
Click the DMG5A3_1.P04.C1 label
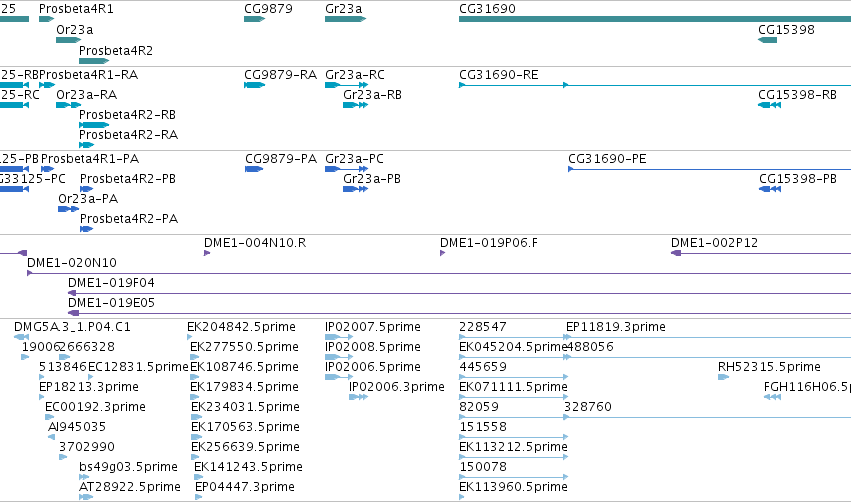point(72,327)
